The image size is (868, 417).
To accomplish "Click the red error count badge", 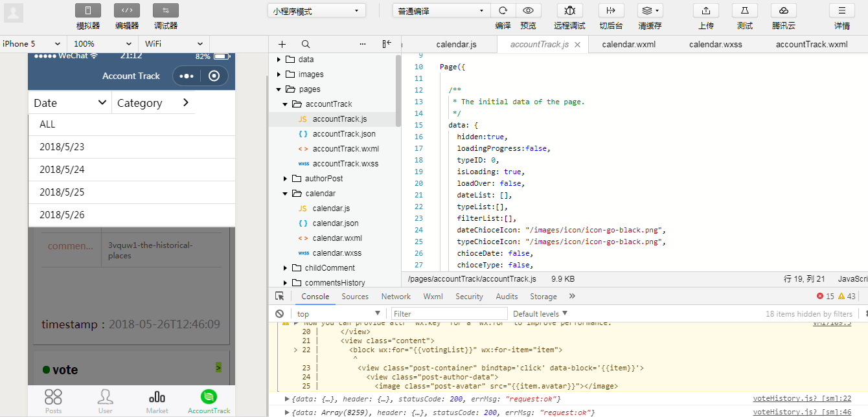I will point(825,296).
